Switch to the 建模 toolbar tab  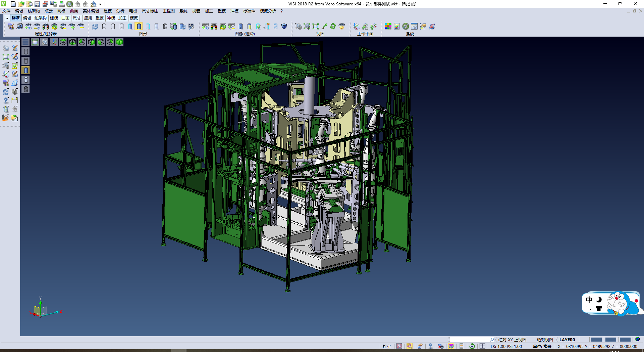click(x=54, y=18)
